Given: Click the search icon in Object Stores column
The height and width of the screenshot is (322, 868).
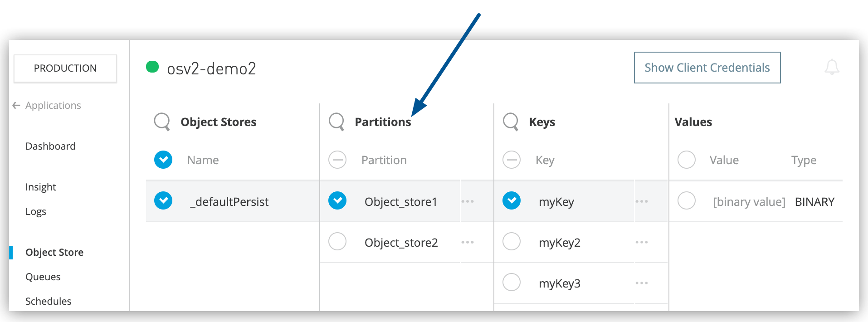Looking at the screenshot, I should click(161, 122).
